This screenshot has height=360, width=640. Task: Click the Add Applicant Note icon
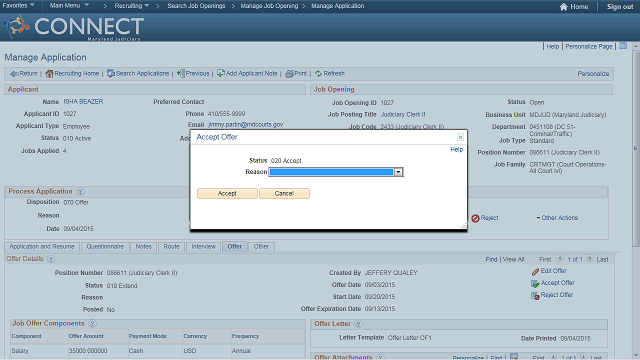tap(221, 73)
